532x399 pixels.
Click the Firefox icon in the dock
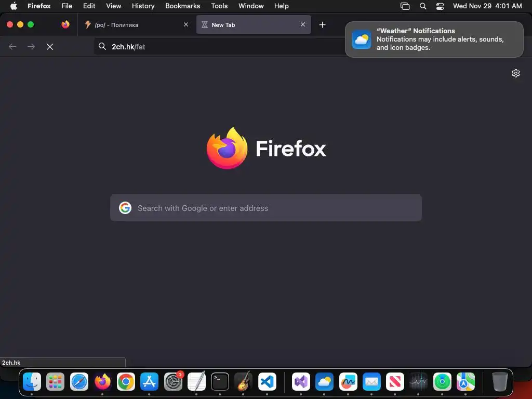102,382
